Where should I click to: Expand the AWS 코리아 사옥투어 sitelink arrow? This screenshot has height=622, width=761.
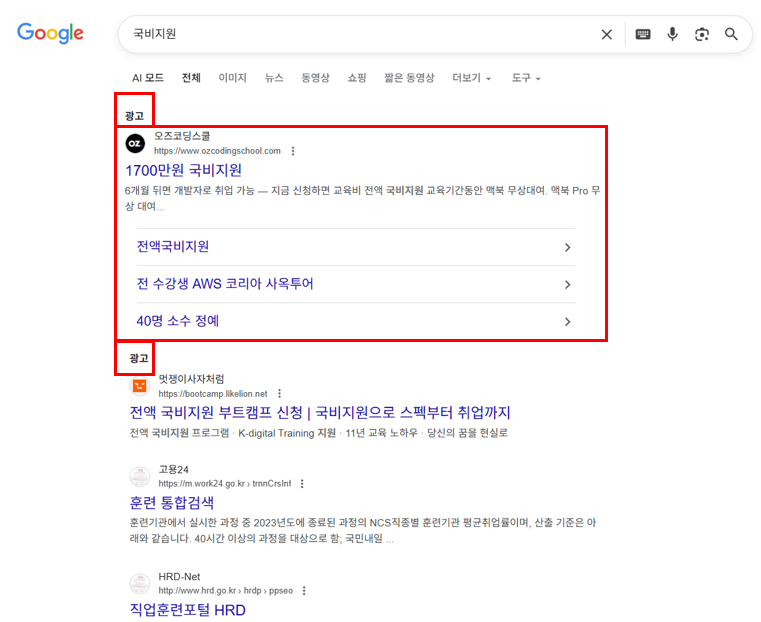pos(567,284)
